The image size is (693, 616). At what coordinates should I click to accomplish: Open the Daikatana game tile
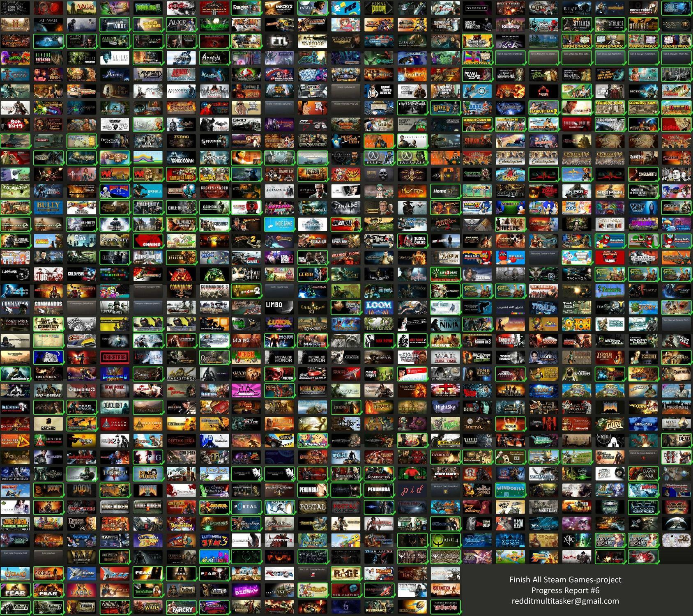click(114, 357)
